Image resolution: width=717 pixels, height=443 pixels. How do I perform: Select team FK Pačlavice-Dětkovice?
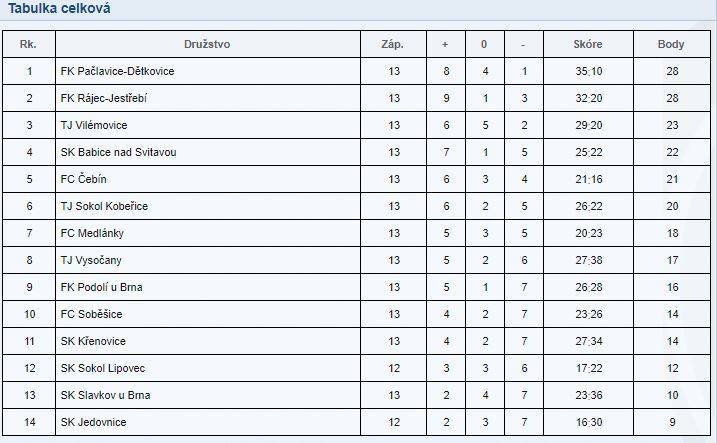click(117, 71)
